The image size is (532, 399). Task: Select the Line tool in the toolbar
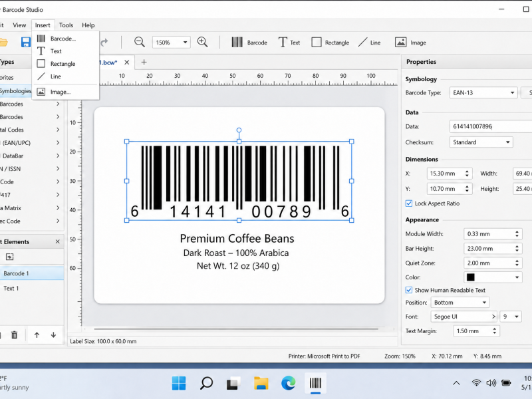369,43
